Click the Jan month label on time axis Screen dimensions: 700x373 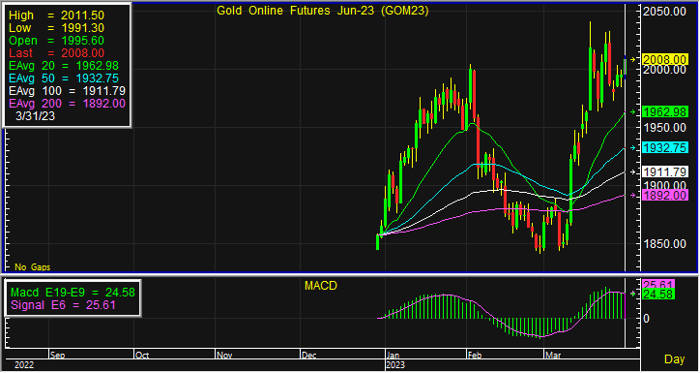(x=393, y=356)
